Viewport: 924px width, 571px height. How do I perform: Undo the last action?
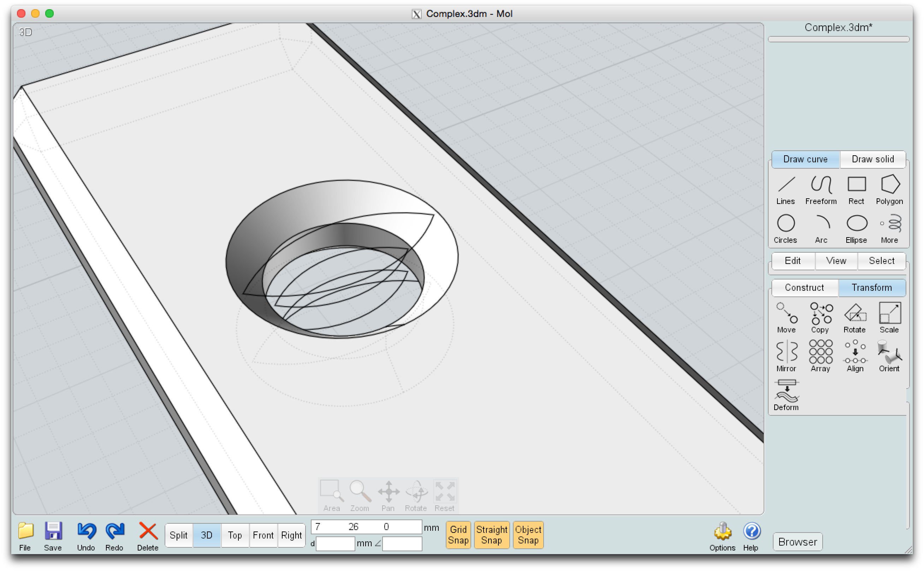[86, 537]
